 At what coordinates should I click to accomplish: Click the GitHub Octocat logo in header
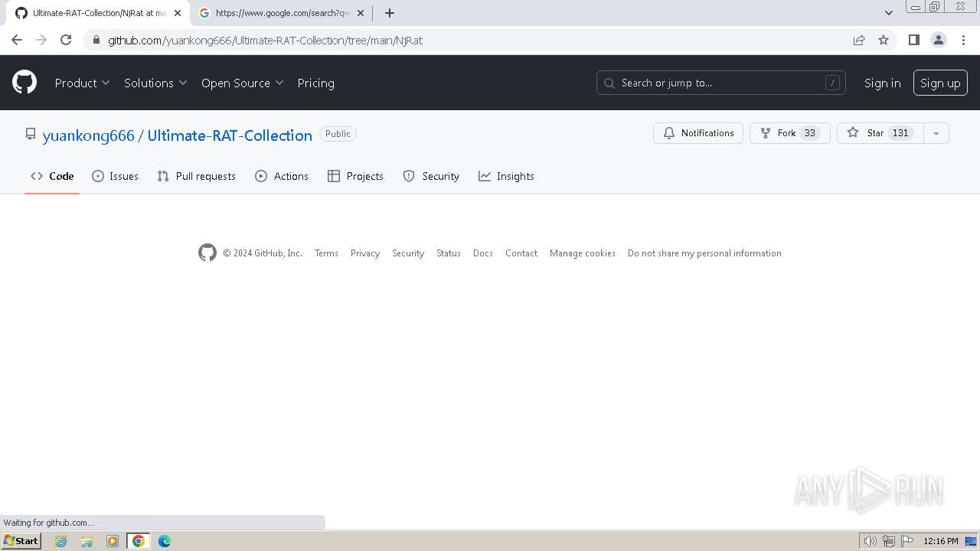(x=24, y=83)
